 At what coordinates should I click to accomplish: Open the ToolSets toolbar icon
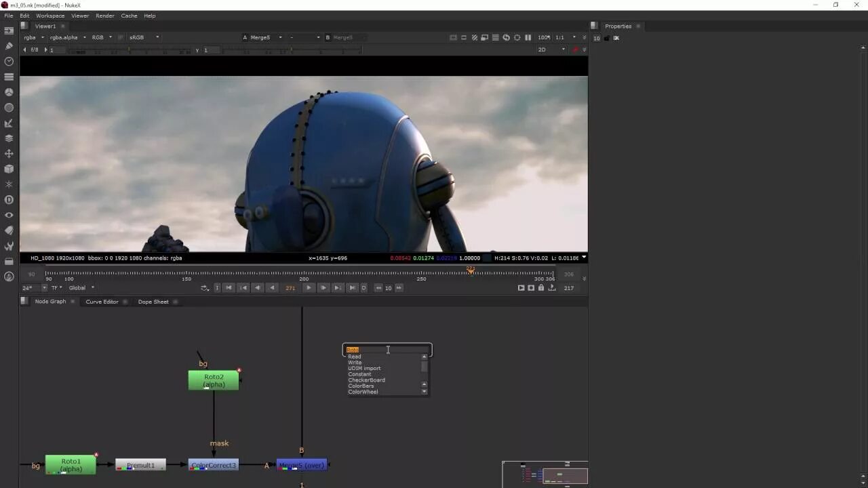pyautogui.click(x=9, y=246)
